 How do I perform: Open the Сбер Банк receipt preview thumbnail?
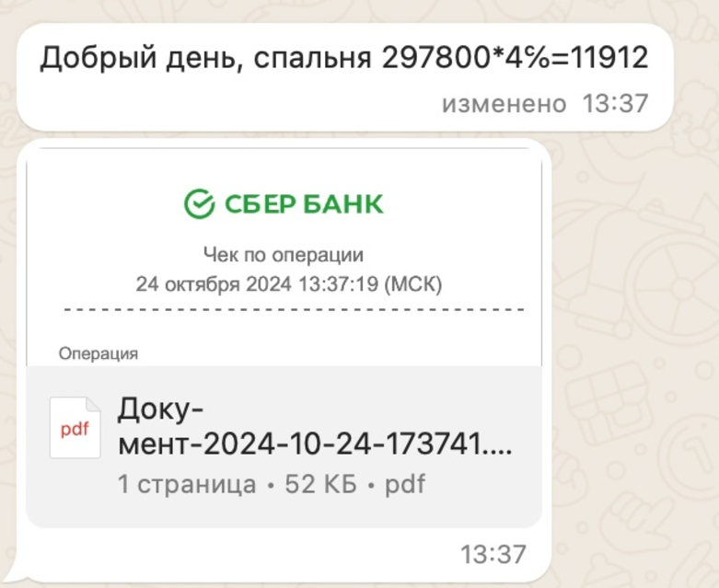point(284,257)
